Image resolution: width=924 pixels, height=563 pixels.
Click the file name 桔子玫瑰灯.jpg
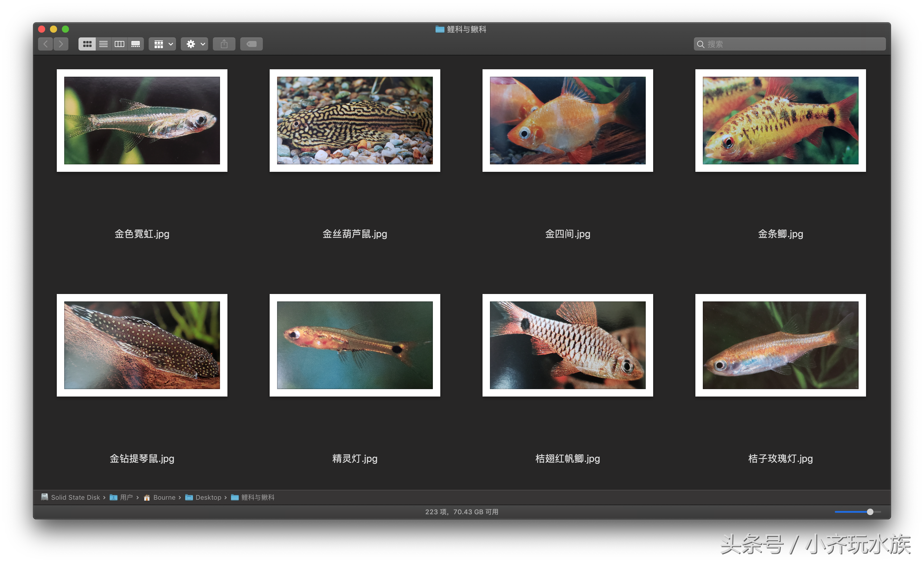click(781, 459)
